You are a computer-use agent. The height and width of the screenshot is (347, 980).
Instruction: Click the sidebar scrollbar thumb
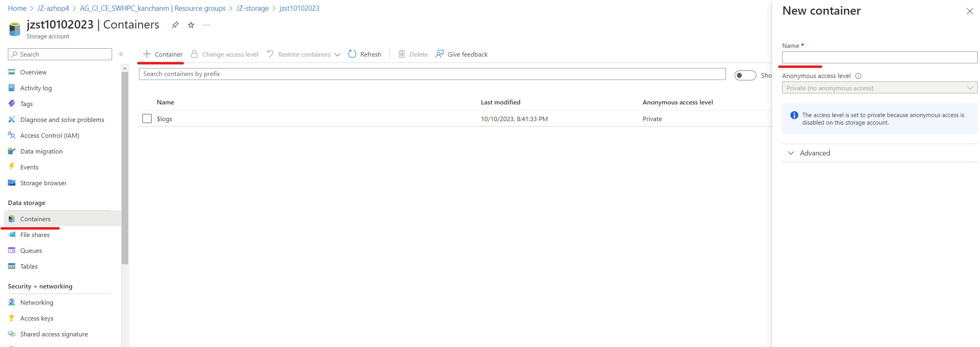click(125, 168)
